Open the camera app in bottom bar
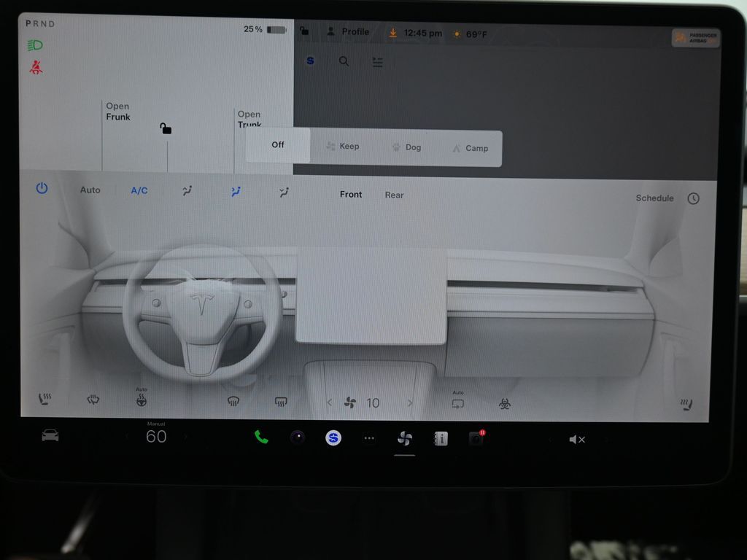 click(297, 437)
